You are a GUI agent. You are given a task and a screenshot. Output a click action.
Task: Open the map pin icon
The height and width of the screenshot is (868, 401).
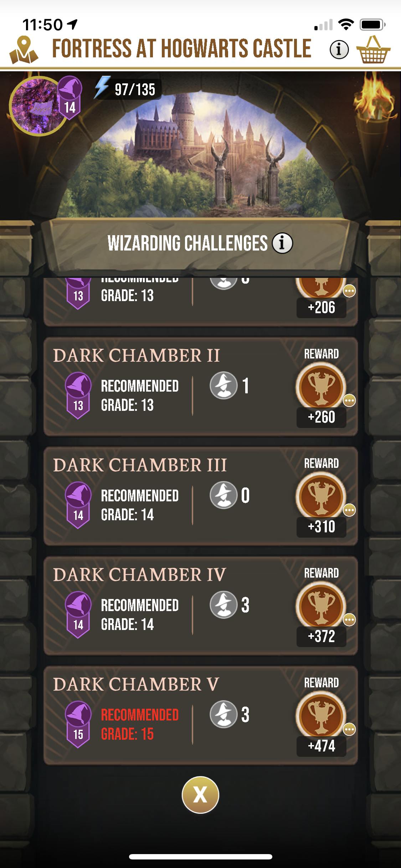click(24, 50)
